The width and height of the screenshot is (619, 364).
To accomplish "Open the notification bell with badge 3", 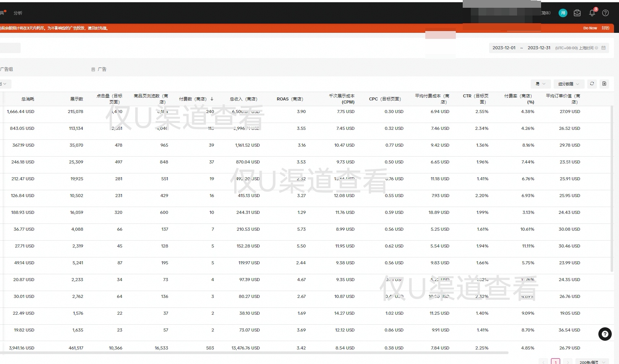I will click(x=592, y=13).
